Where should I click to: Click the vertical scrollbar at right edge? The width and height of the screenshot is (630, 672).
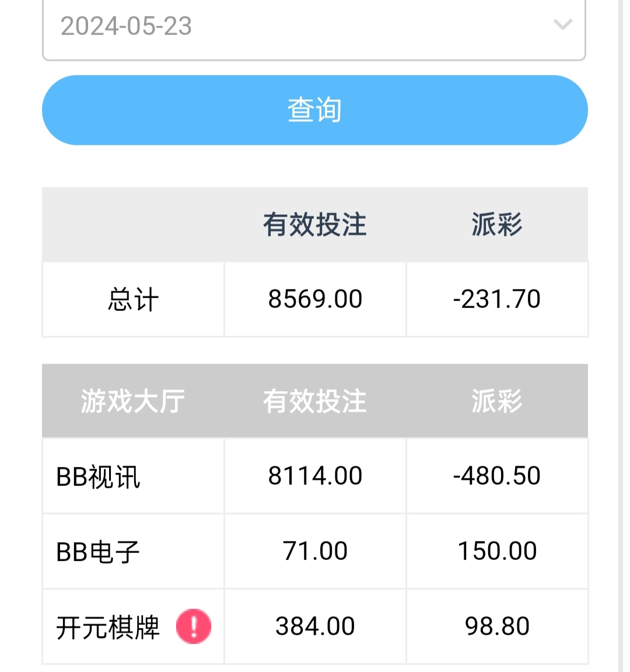(621, 336)
